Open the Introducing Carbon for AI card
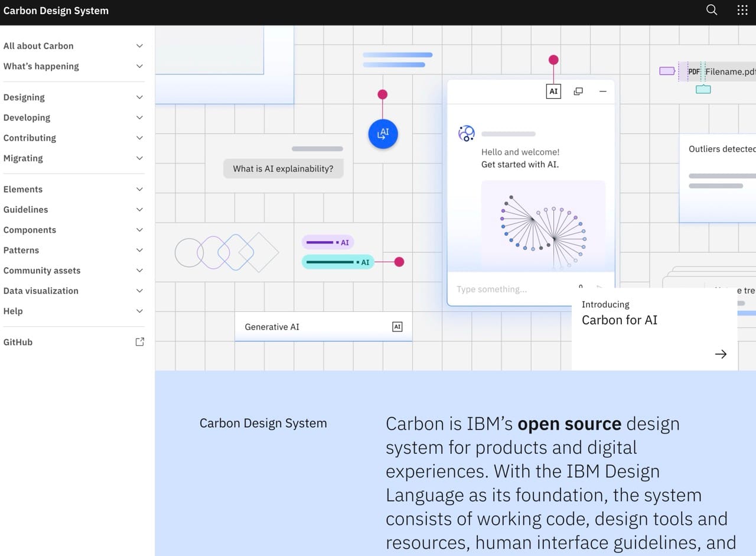This screenshot has width=756, height=556. [654, 329]
